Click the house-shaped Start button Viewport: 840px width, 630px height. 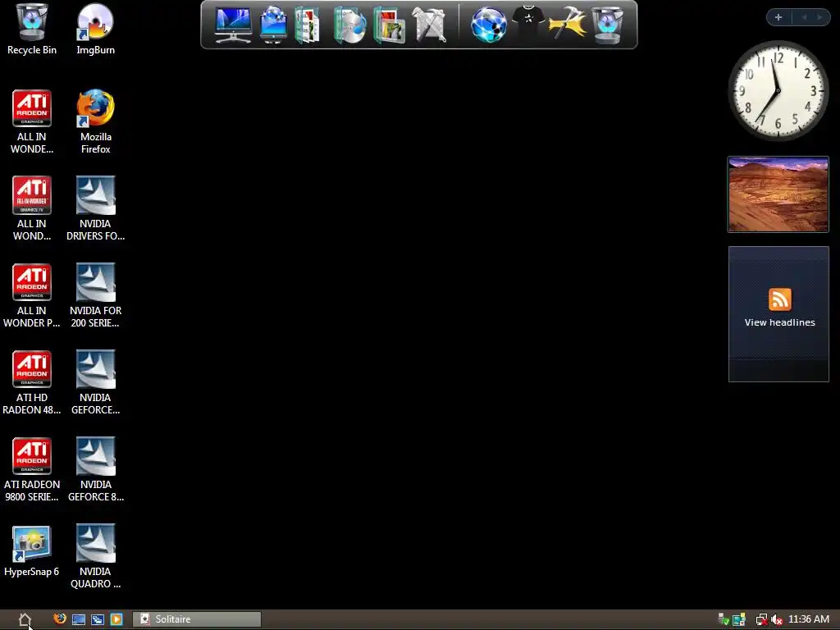pos(25,620)
